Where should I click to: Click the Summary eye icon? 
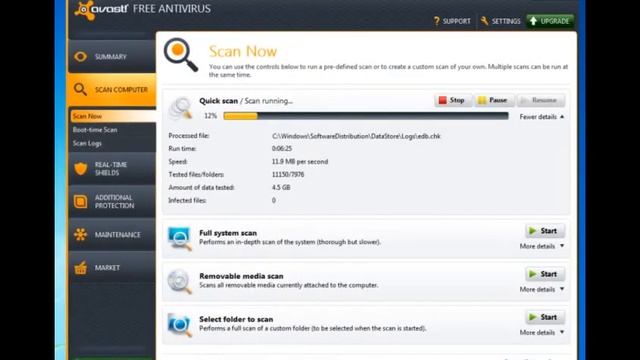80,57
